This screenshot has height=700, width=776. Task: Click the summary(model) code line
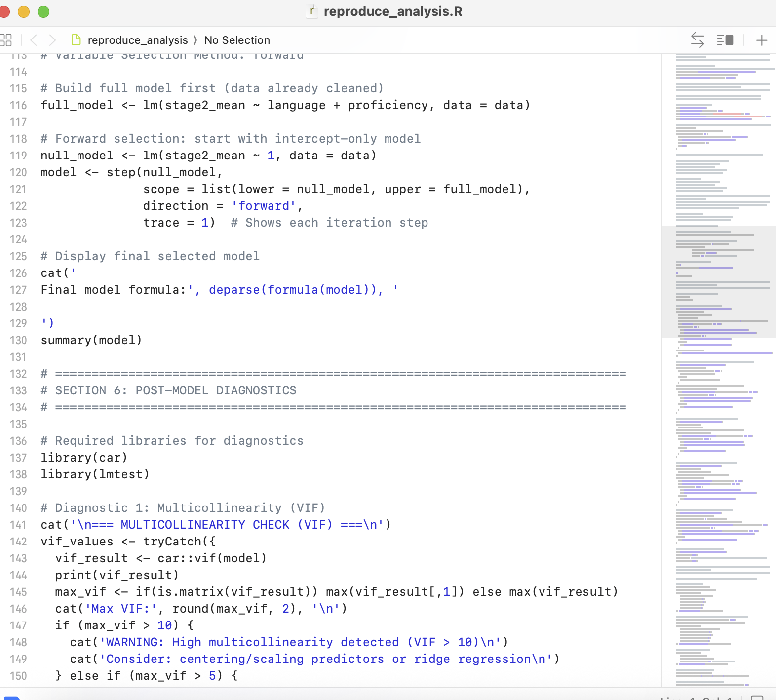[91, 340]
